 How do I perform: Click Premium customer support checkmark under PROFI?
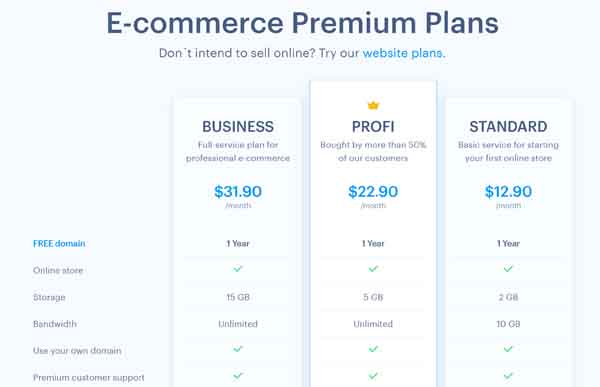[373, 376]
